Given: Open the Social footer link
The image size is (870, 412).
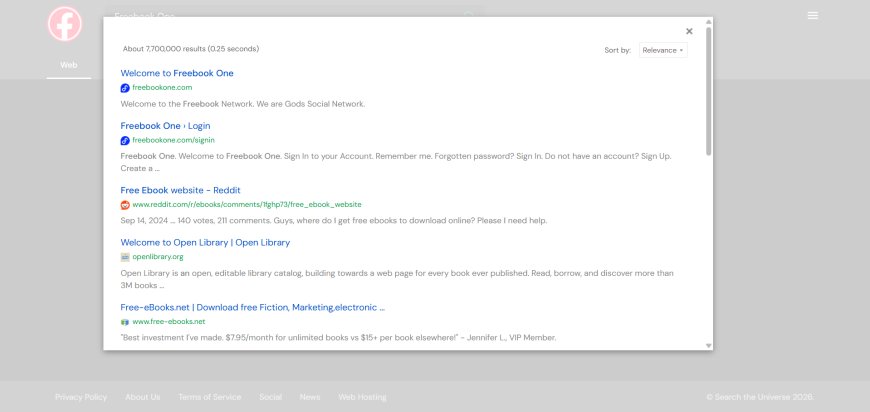Looking at the screenshot, I should pos(270,397).
